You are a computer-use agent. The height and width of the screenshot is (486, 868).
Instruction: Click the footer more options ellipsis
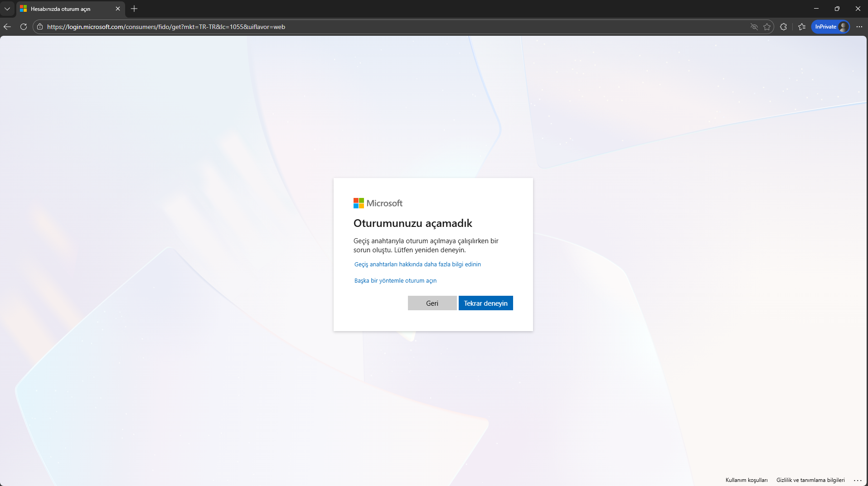tap(858, 480)
